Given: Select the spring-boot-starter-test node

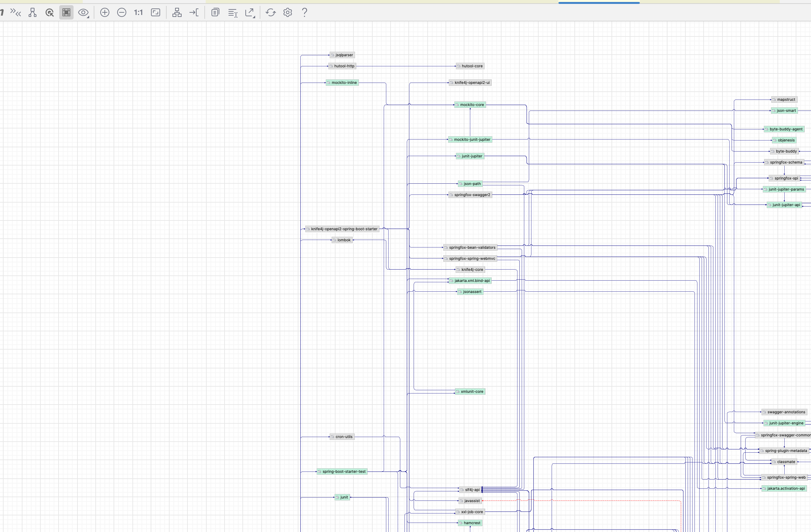Looking at the screenshot, I should pos(342,472).
